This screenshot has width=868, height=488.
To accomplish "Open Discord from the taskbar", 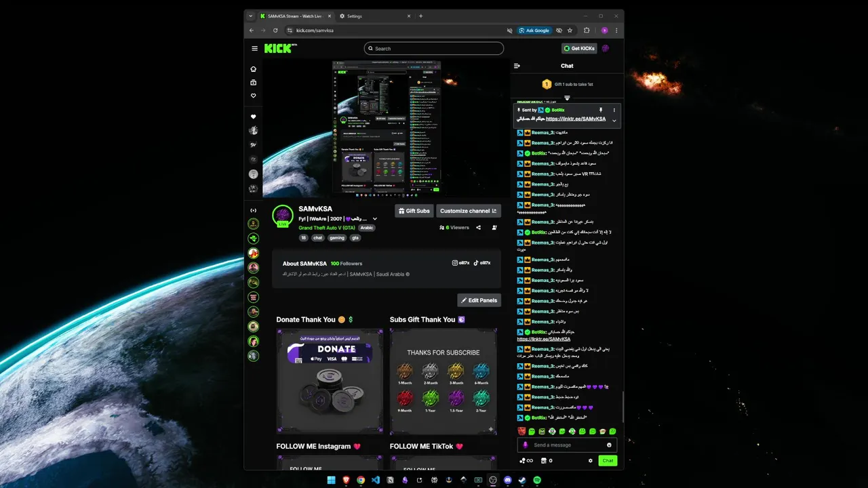I will coord(508,480).
